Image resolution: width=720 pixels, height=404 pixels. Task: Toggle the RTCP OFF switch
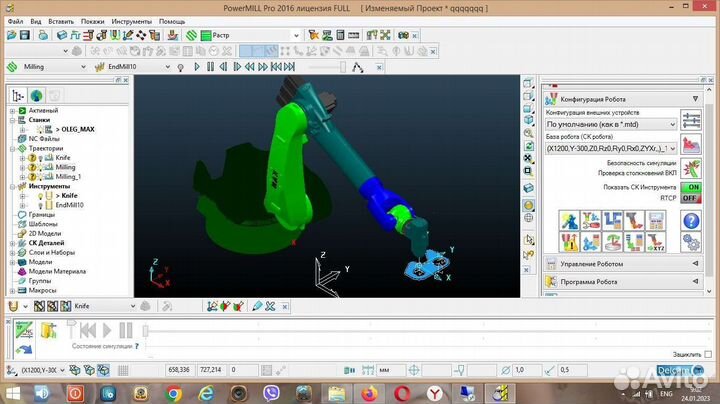pos(690,198)
